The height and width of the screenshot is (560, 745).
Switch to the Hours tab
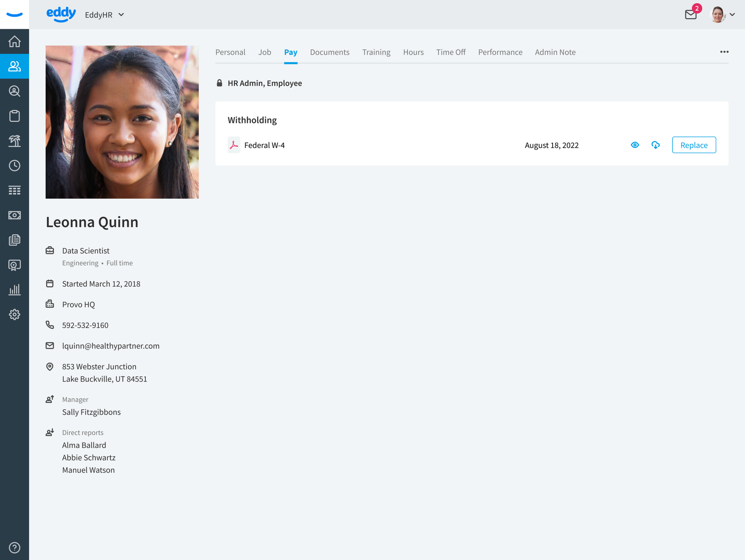(413, 52)
